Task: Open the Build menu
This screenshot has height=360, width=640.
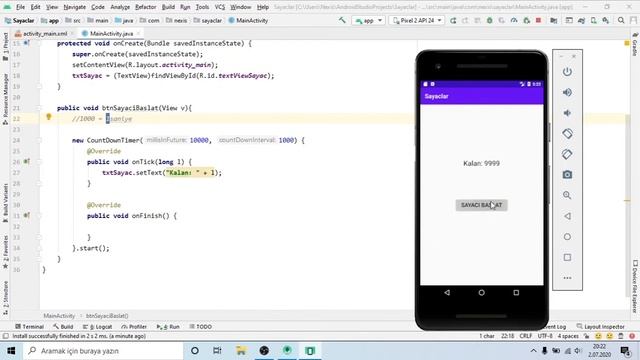Action: [x=168, y=7]
